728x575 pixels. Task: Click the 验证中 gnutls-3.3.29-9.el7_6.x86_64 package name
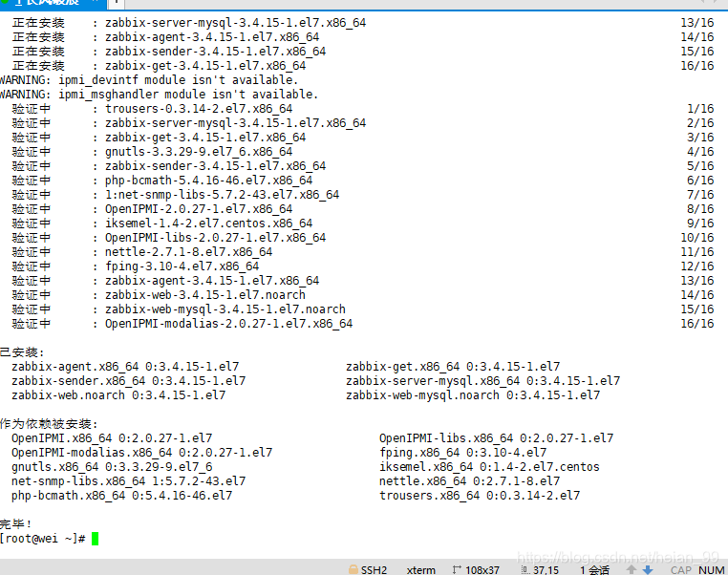coord(199,152)
